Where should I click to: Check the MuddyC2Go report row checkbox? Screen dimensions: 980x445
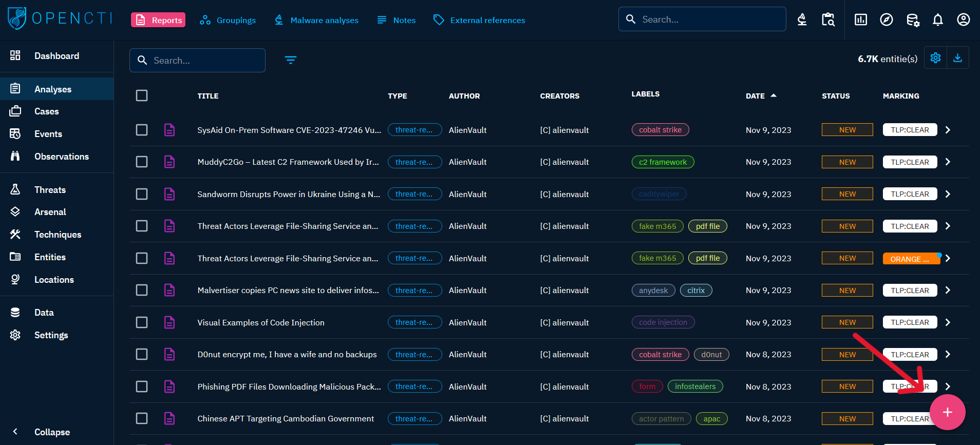click(x=142, y=162)
